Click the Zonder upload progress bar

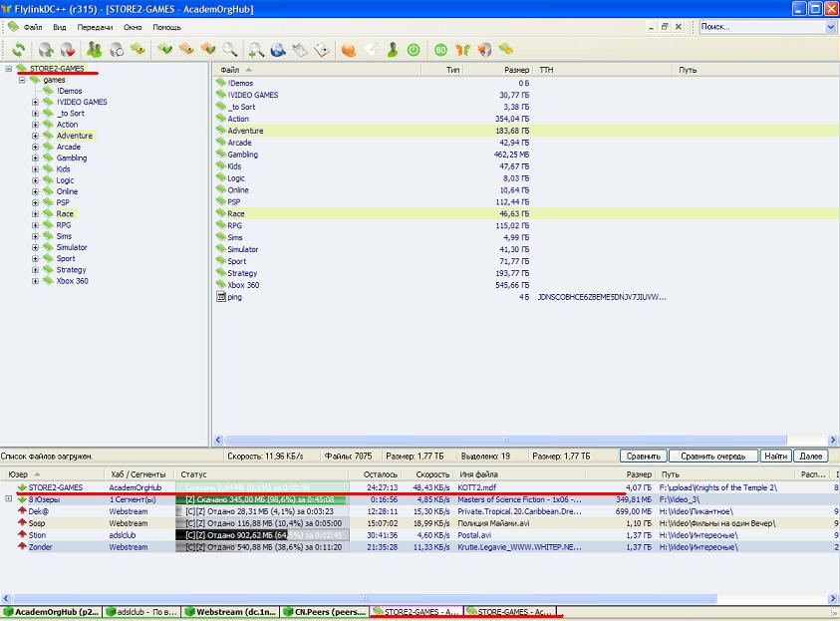pos(262,546)
